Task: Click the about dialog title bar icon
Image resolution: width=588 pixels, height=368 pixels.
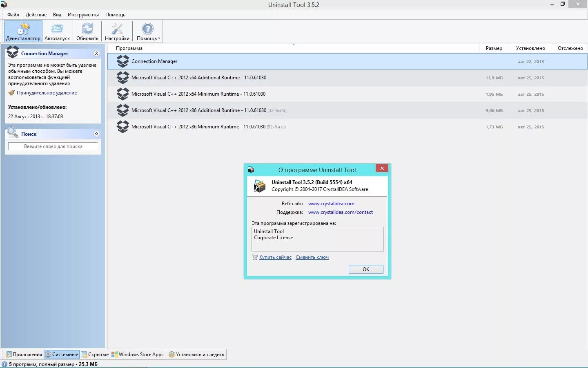Action: pos(251,170)
